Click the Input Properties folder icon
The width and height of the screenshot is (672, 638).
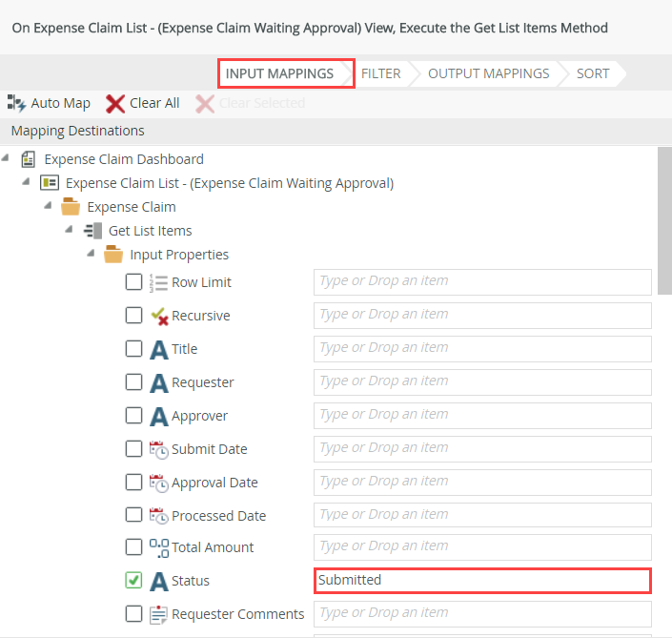click(113, 255)
